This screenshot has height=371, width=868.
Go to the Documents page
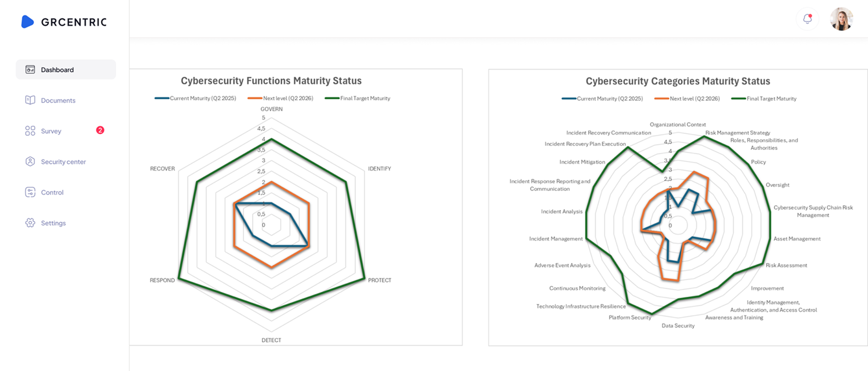(x=58, y=101)
